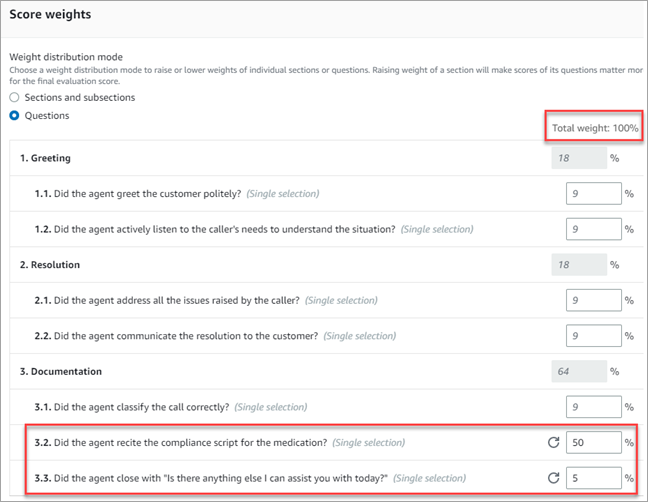The image size is (648, 502).
Task: Click weight field for question 1.1
Action: click(592, 193)
